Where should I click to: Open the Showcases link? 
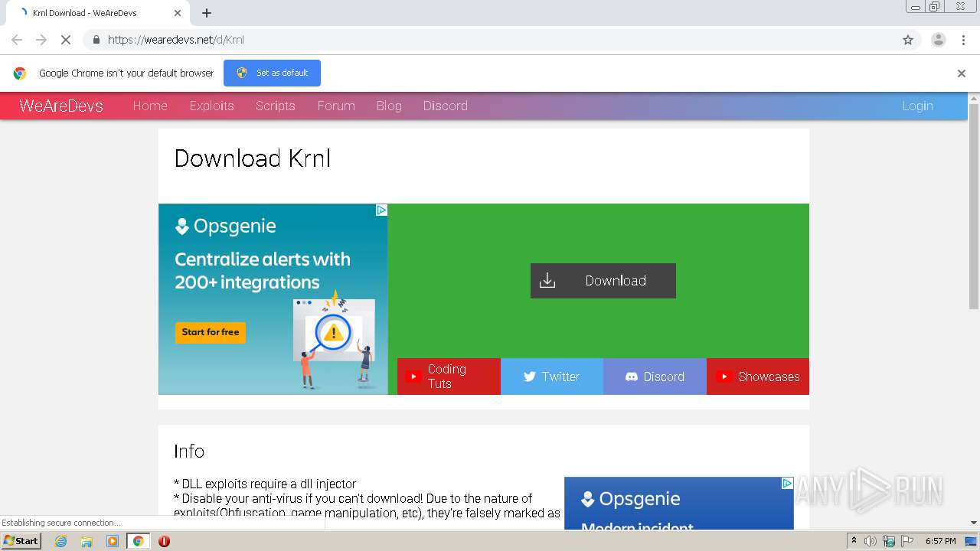click(x=758, y=377)
